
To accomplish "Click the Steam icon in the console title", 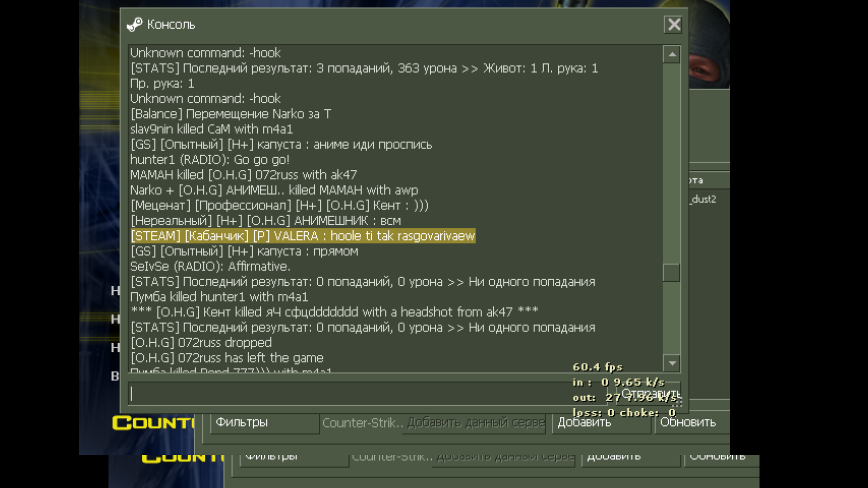I will click(135, 25).
